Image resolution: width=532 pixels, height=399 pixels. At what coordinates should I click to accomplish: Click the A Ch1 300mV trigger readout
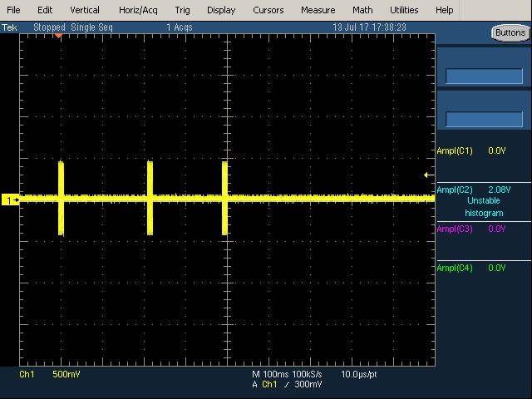tap(287, 384)
